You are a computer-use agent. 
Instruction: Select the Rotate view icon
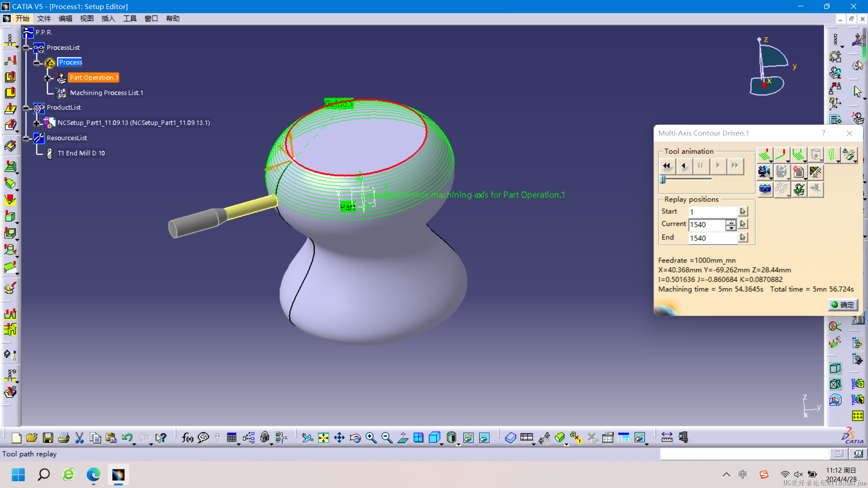click(x=355, y=437)
